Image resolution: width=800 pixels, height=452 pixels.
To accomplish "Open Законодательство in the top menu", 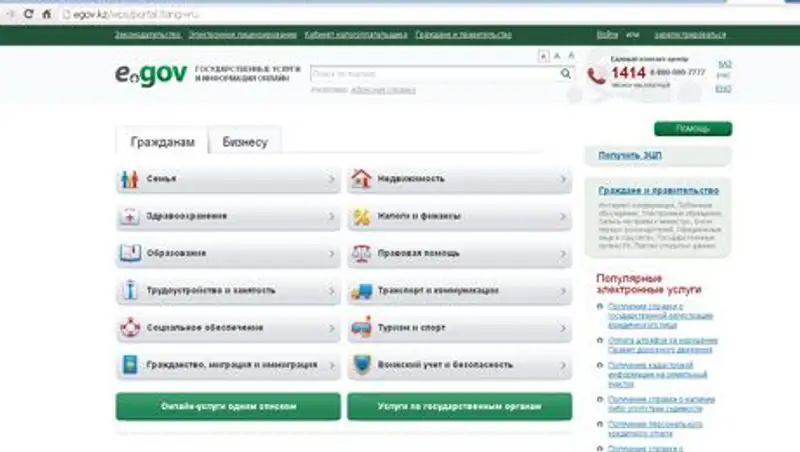I will (147, 35).
